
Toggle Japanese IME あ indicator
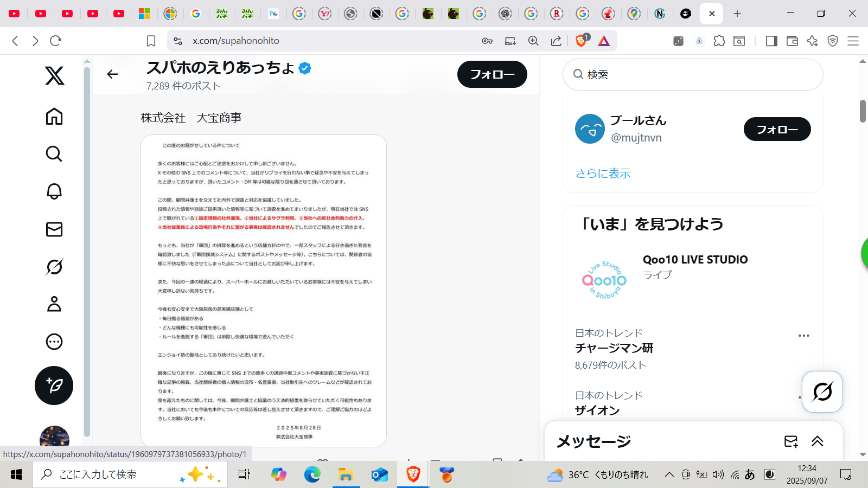point(750,475)
